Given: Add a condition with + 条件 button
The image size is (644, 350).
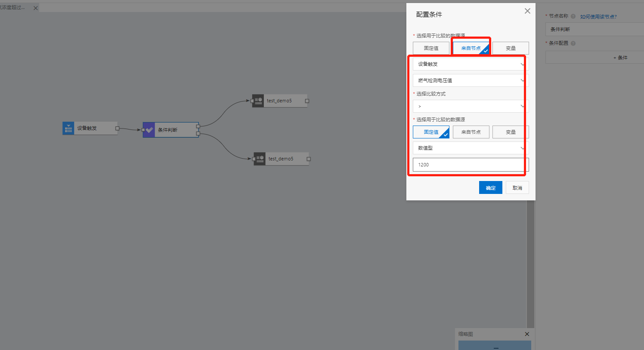Looking at the screenshot, I should (594, 58).
